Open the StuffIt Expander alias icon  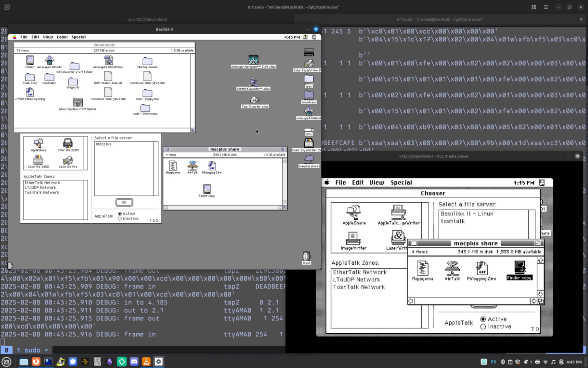(253, 82)
